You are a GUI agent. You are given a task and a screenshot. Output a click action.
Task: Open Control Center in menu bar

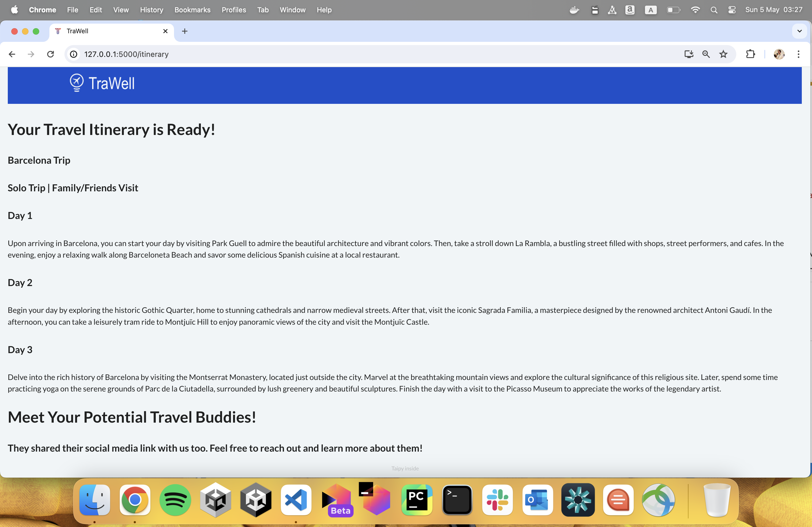pos(732,10)
